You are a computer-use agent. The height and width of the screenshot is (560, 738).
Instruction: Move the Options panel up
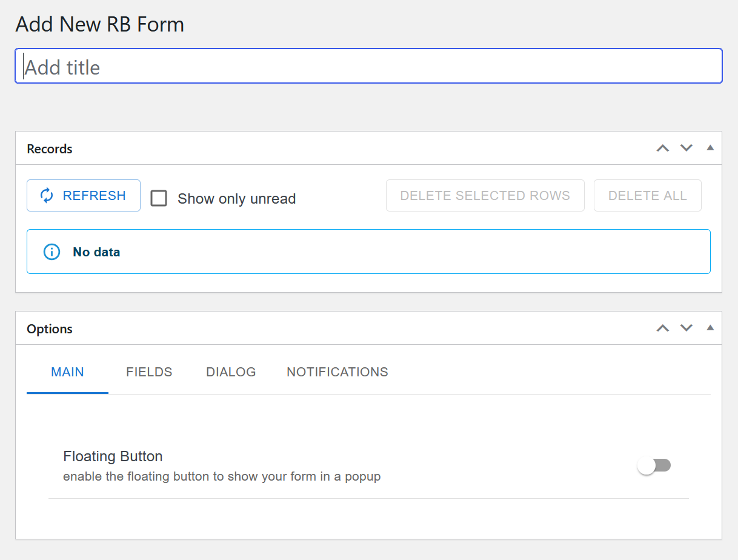(663, 328)
